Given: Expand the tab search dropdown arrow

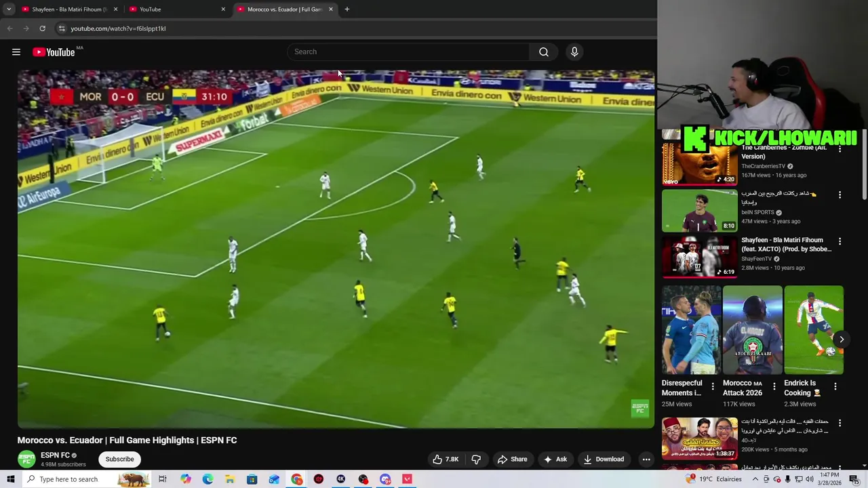Looking at the screenshot, I should (9, 9).
